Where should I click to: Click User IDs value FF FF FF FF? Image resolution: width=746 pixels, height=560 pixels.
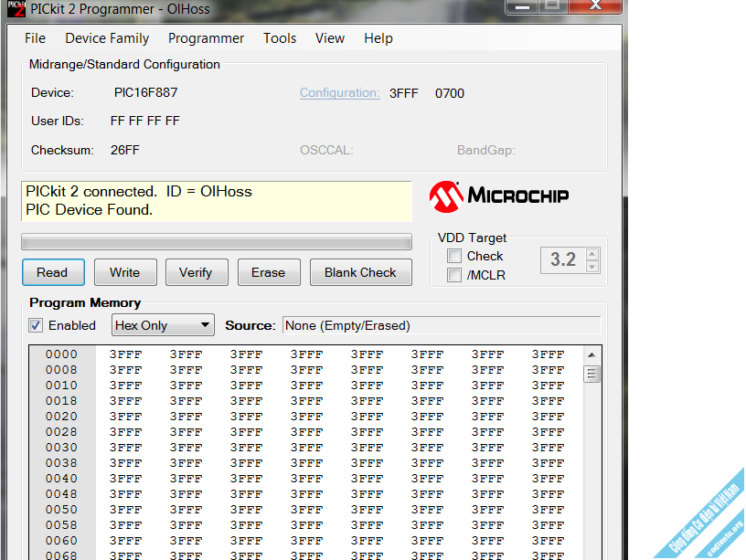tap(145, 121)
